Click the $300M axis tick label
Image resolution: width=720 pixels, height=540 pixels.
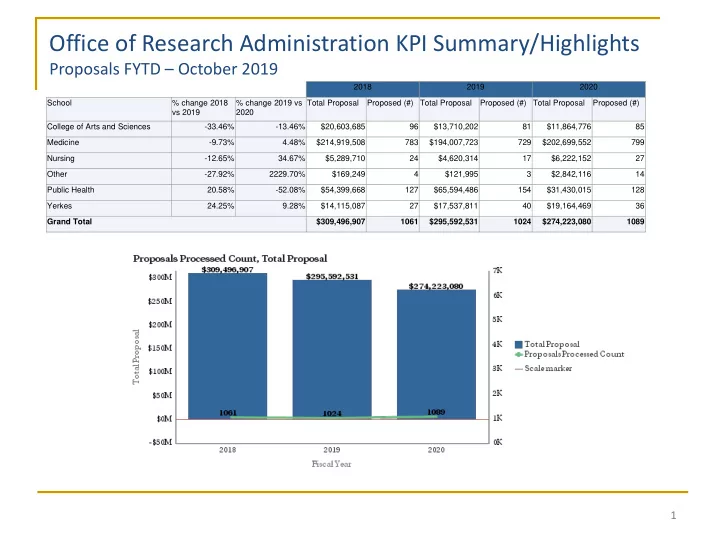click(x=160, y=277)
